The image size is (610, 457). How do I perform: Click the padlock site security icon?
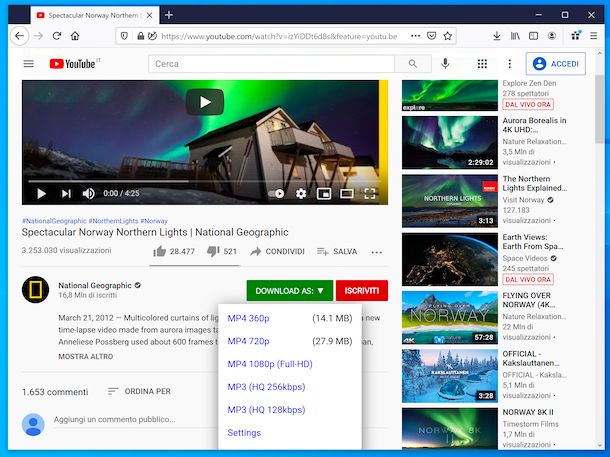tap(140, 36)
